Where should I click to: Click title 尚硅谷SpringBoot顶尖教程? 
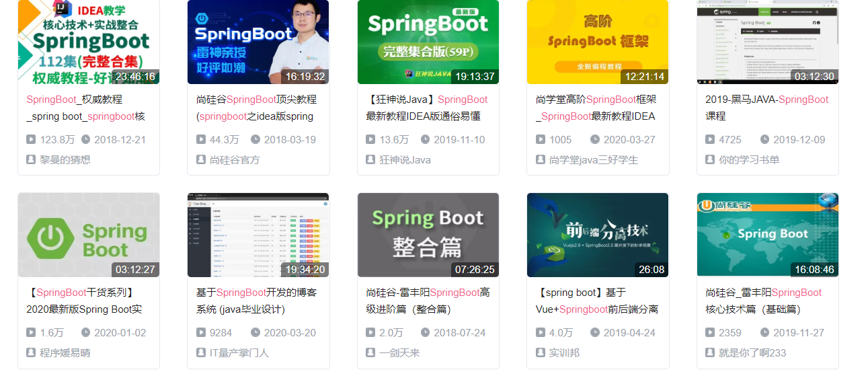coord(256,108)
